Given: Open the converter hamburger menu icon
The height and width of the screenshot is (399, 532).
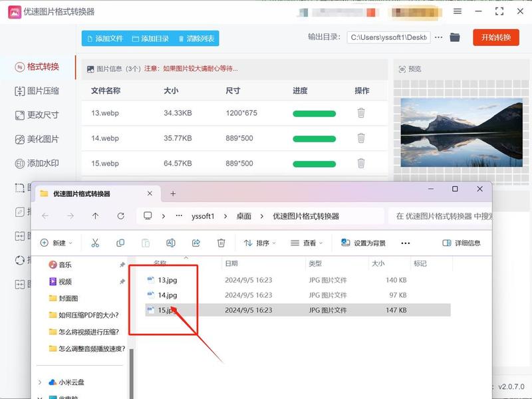Looking at the screenshot, I should tap(458, 11).
